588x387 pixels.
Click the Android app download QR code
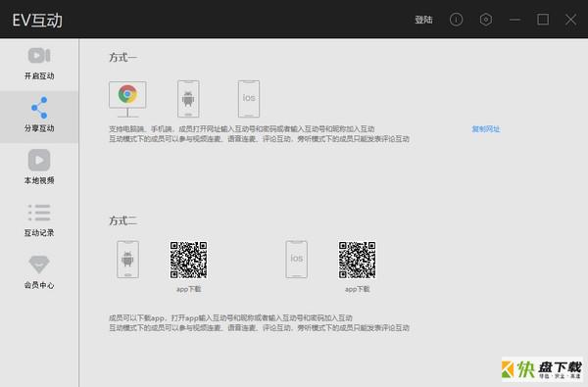(x=188, y=260)
